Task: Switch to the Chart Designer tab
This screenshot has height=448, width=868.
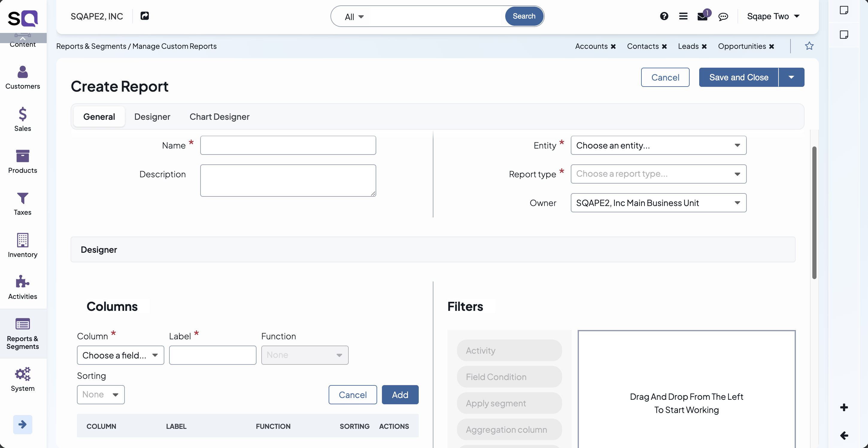Action: pos(219,116)
